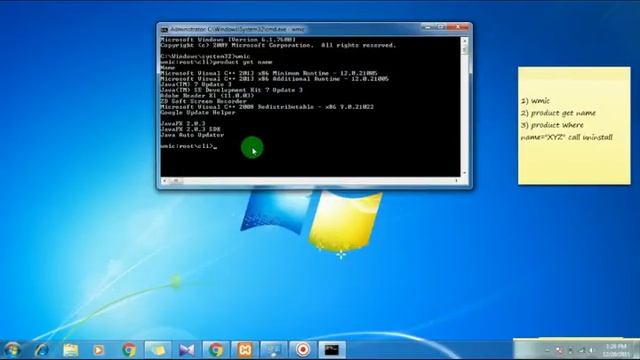Click the 'Java(TM) 7 Update 3' line
Image resolution: width=640 pixels, height=360 pixels.
(x=196, y=84)
